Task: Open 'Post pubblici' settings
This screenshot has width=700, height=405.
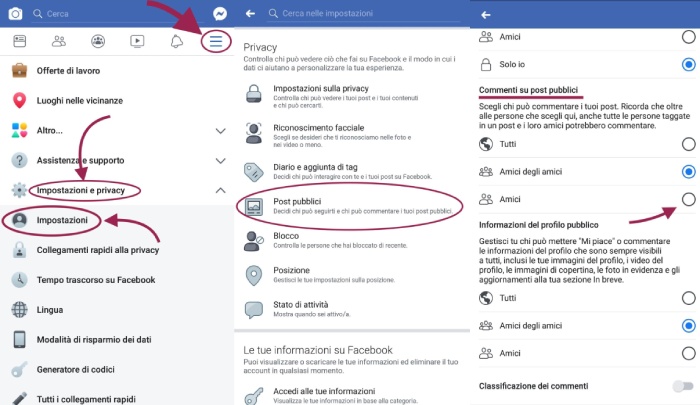Action: 352,206
